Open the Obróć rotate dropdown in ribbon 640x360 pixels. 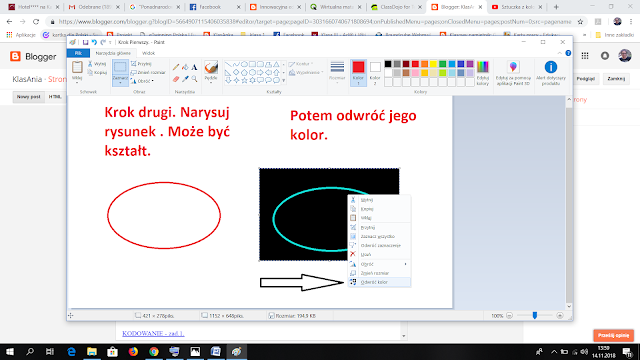[142, 81]
